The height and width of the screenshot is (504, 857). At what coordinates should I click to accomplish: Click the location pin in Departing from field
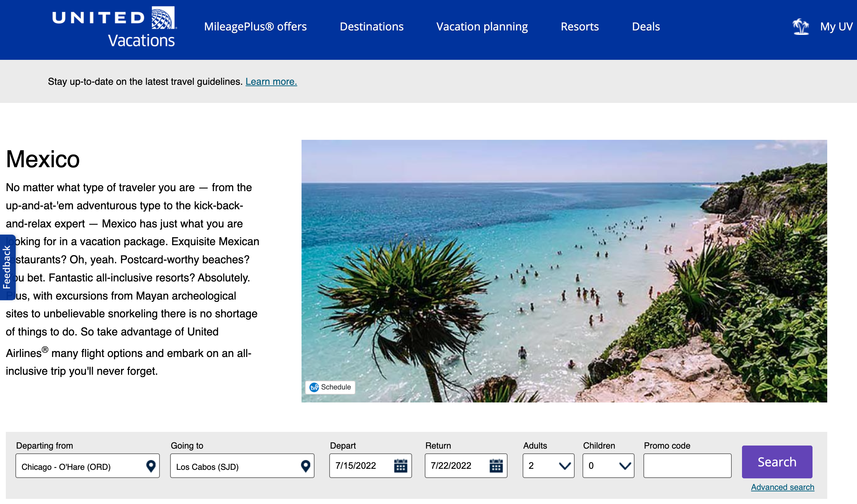pos(151,466)
